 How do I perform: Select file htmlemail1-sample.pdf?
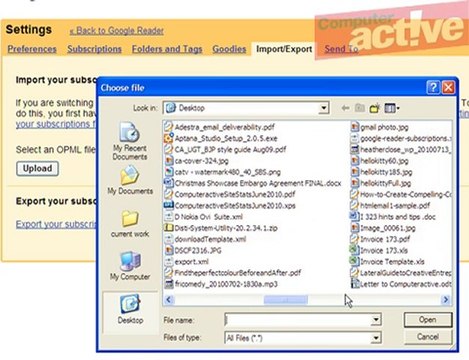pyautogui.click(x=390, y=205)
